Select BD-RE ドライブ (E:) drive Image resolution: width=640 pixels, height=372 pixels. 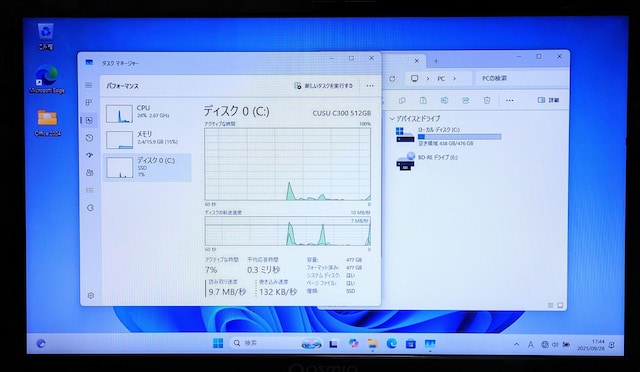tap(427, 161)
